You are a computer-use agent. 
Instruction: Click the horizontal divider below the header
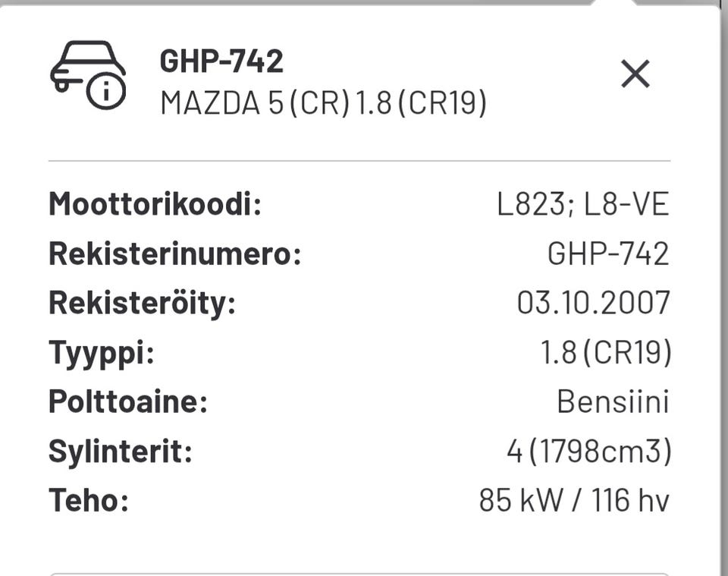click(x=359, y=161)
